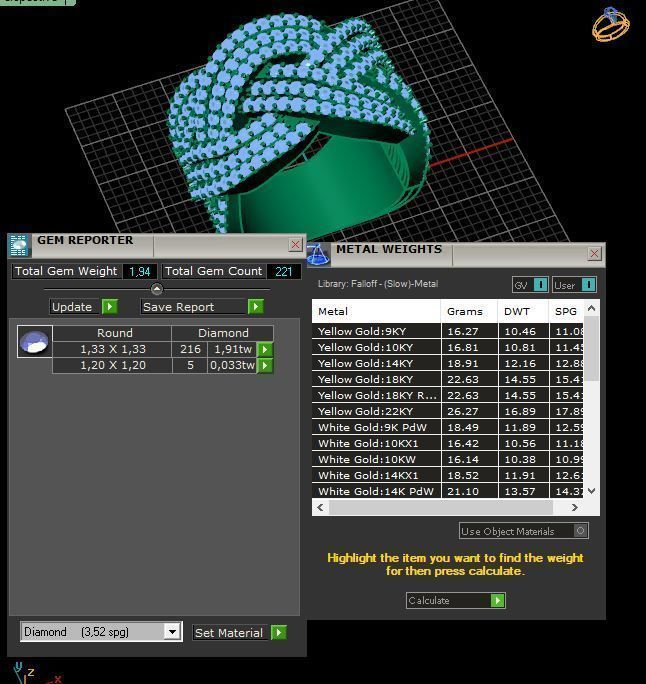Click the horizontal scrollbar track in metal table
Image resolution: width=646 pixels, height=684 pixels.
click(x=441, y=507)
